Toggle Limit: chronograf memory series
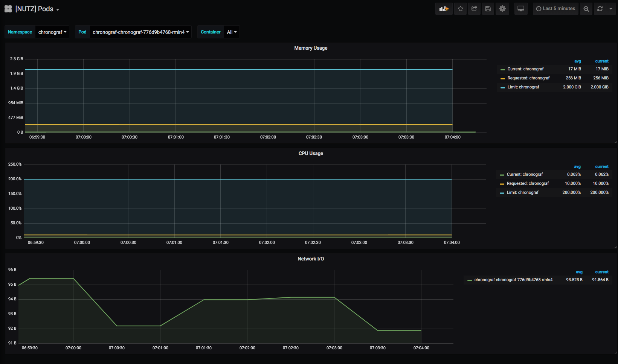Viewport: 618px width, 364px height. 523,87
